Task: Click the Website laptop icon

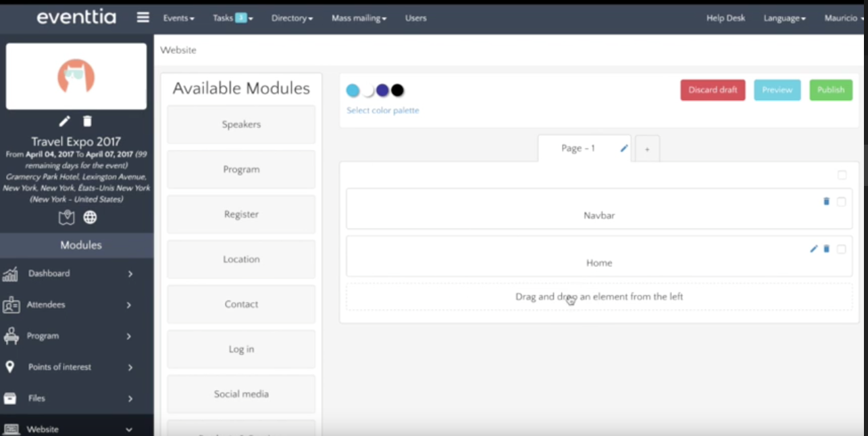Action: pyautogui.click(x=10, y=429)
